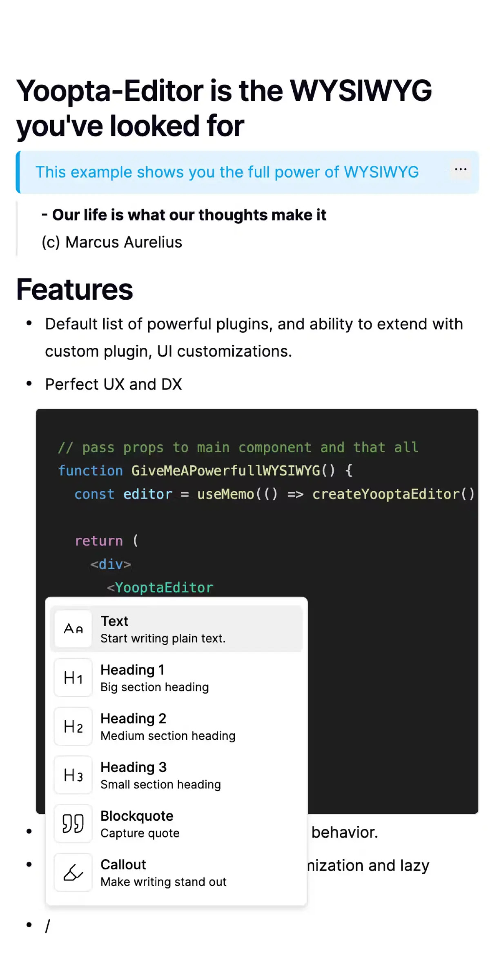Click the Blockquote quotation marks icon
490x980 pixels.
[73, 824]
